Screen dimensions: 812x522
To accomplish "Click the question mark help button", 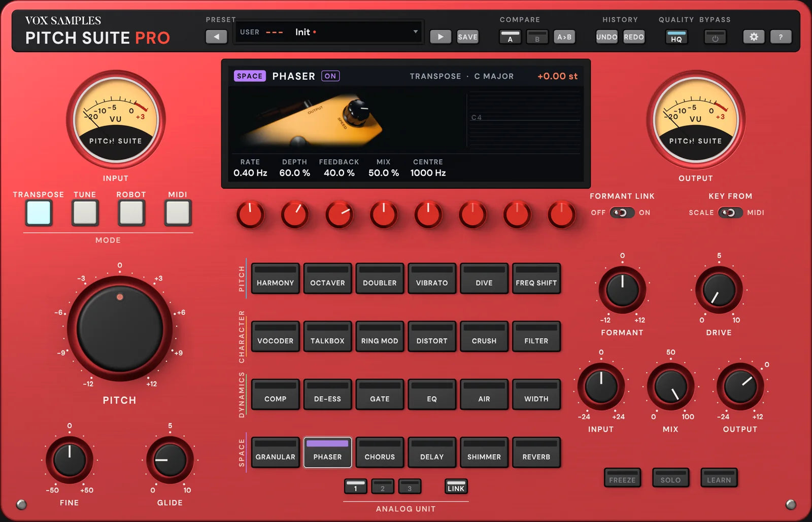I will [781, 37].
